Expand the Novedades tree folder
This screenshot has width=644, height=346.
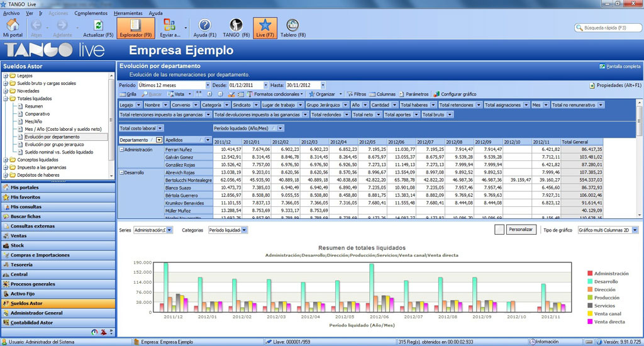click(x=6, y=91)
